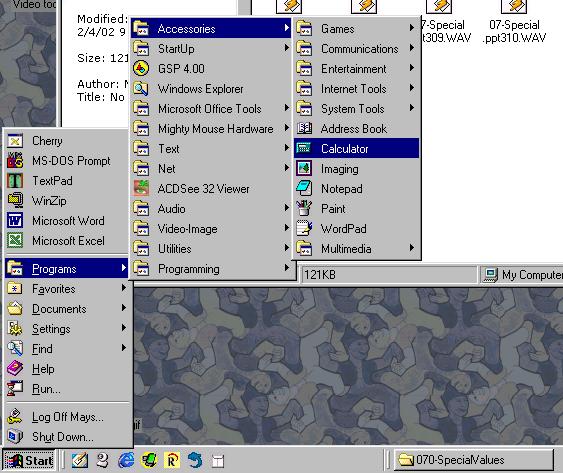This screenshot has width=563, height=473.
Task: Open the Utilities program group
Action: pos(211,249)
